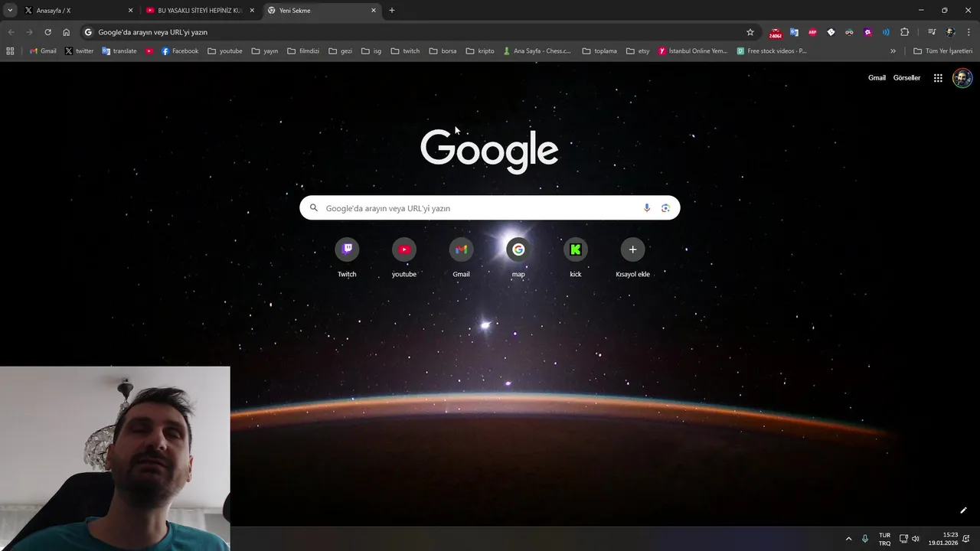Search by voice using the microphone icon
The image size is (980, 551).
647,208
